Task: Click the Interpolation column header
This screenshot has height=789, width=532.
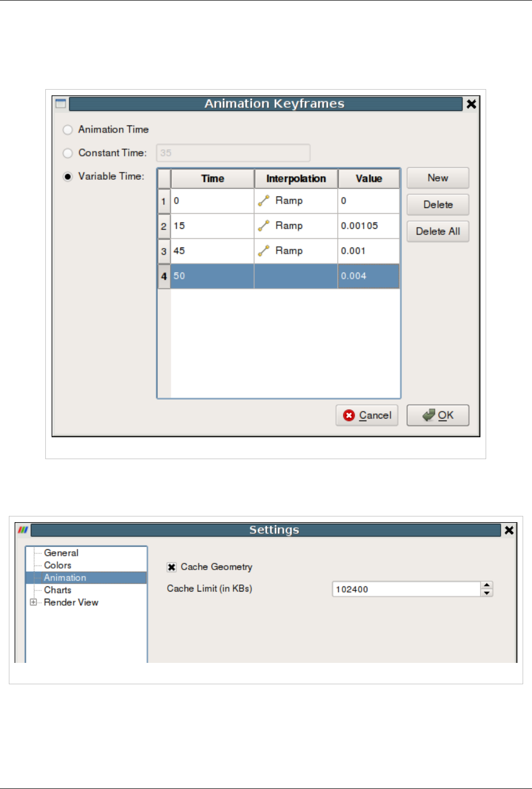Action: (296, 179)
